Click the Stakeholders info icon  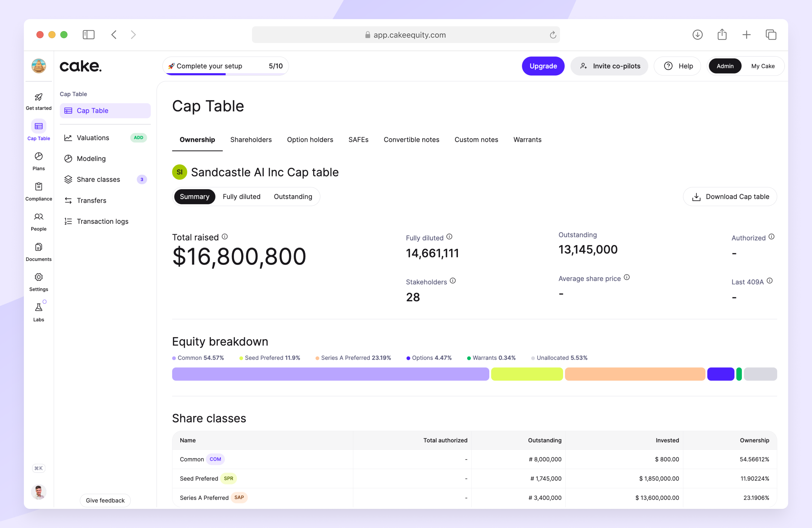click(453, 280)
